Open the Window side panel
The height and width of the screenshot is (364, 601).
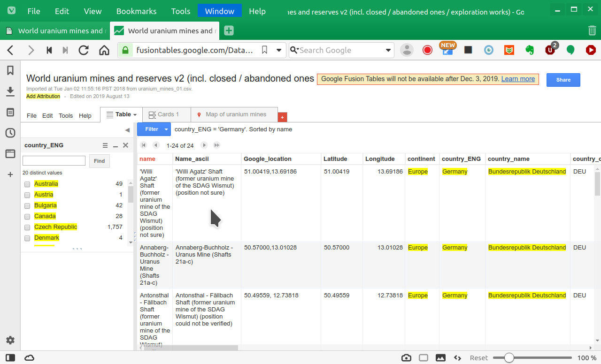click(10, 153)
